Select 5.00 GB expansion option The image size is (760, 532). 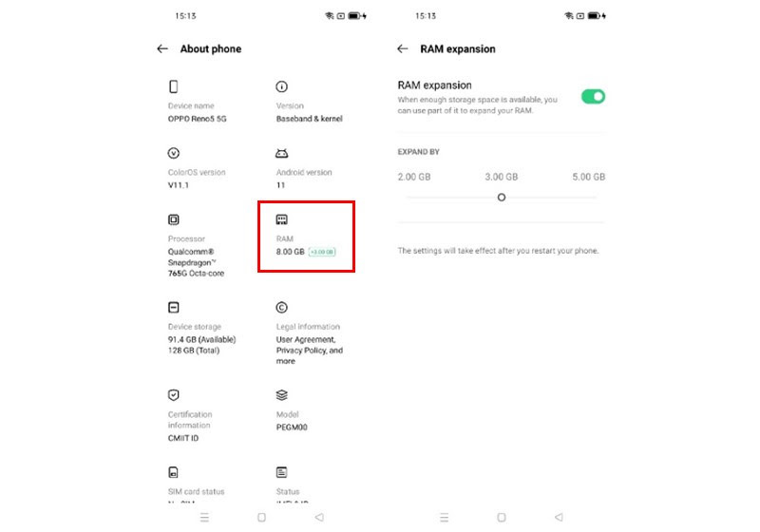[x=588, y=178]
